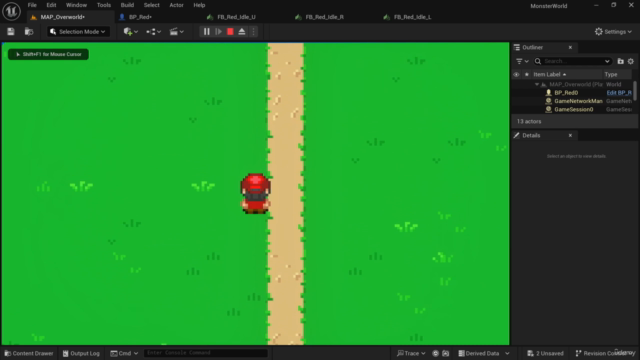Screen dimensions: 640x360
Task: Switch to the BP_Red tab
Action: (140, 17)
